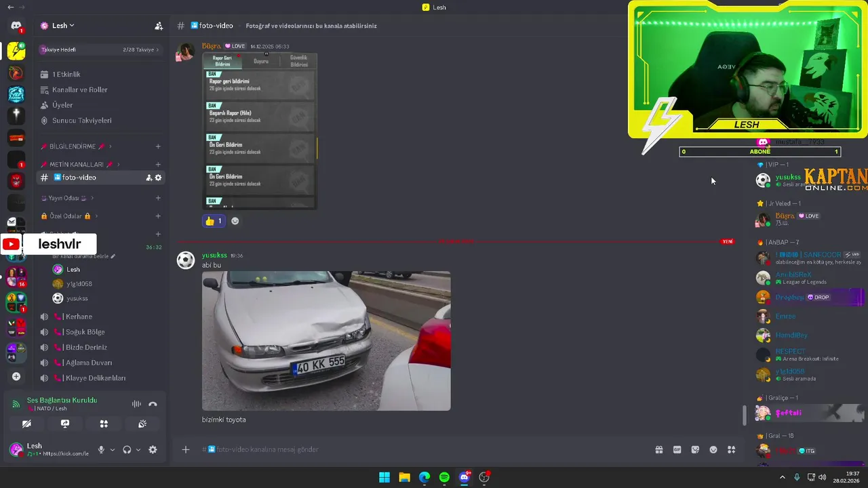The width and height of the screenshot is (868, 488).
Task: Add channel to Özel Odalar category
Action: click(158, 216)
